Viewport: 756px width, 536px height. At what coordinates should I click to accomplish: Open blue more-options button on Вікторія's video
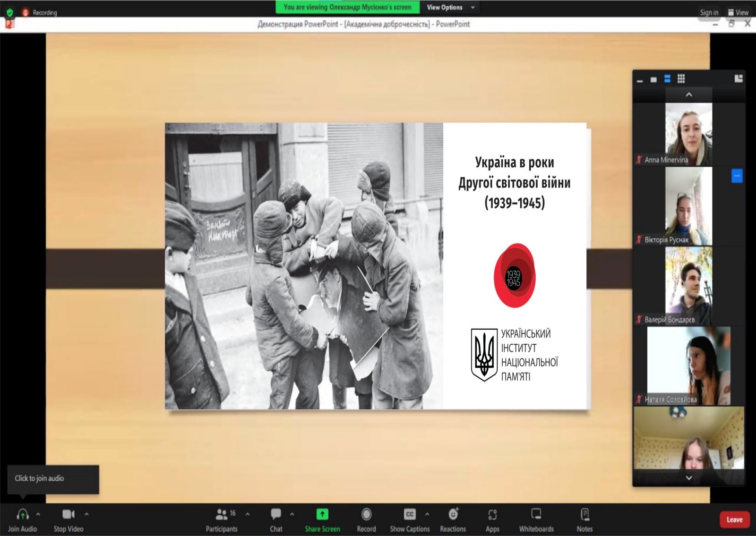coord(737,176)
